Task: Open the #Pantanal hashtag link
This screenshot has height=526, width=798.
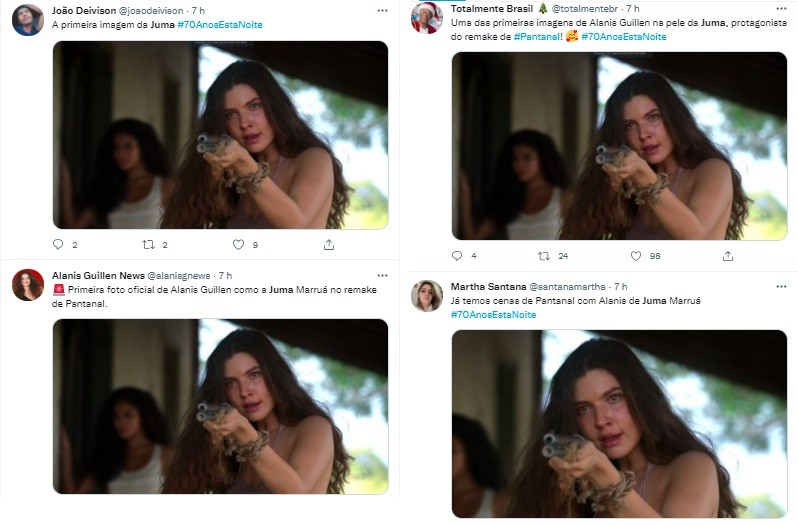Action: point(538,36)
